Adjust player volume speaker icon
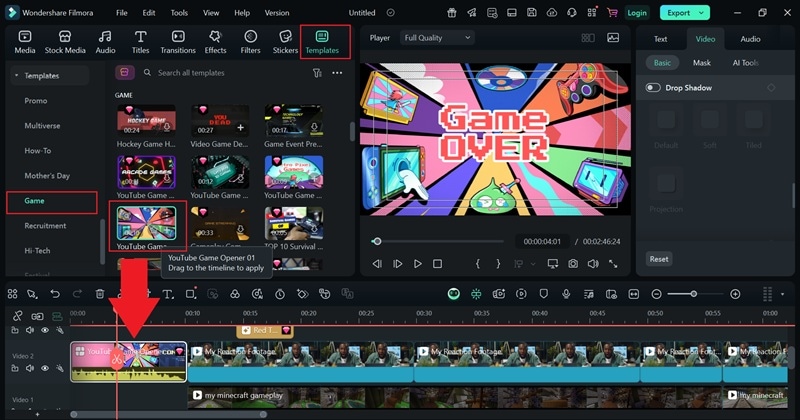Screen dimensions: 800x420 593,264
